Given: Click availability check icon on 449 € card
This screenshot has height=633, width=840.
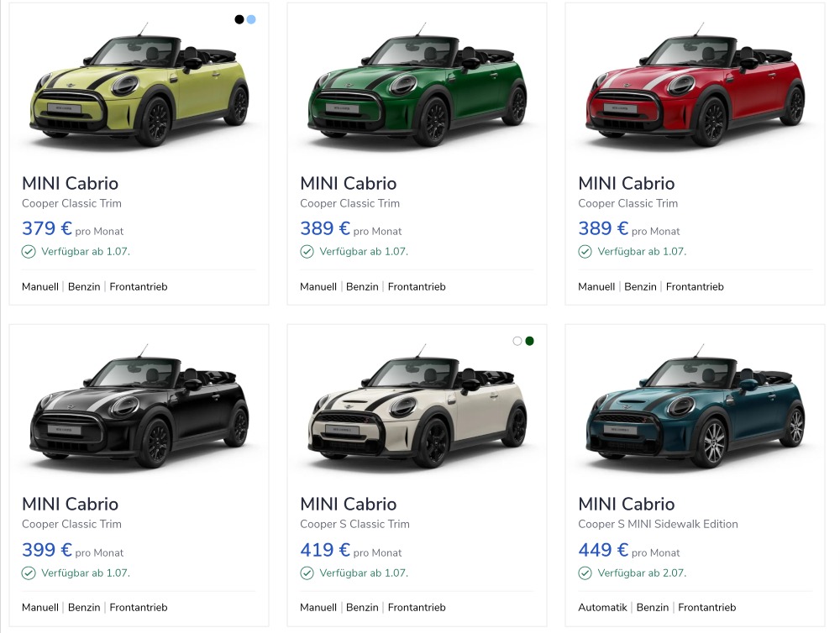Looking at the screenshot, I should tap(585, 573).
